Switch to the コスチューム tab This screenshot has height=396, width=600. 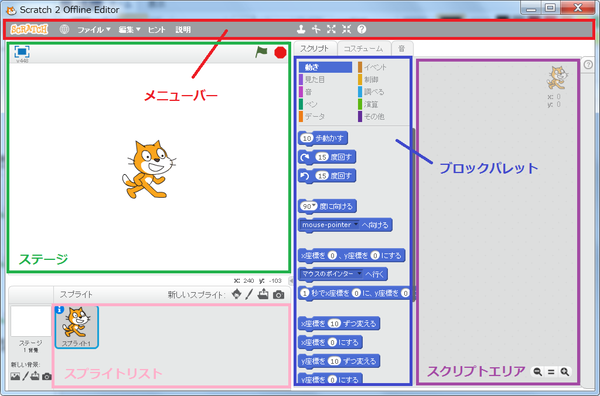pyautogui.click(x=364, y=49)
